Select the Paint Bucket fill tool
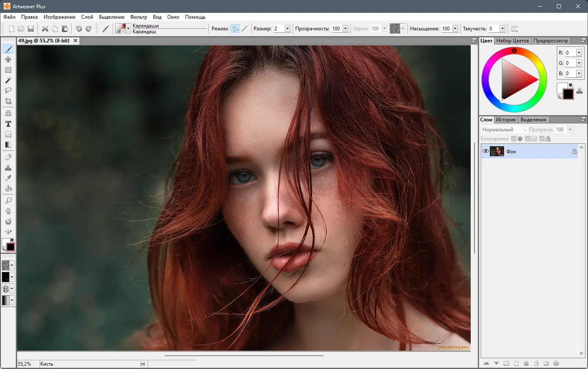Viewport: 588px width, 369px height. [x=8, y=188]
